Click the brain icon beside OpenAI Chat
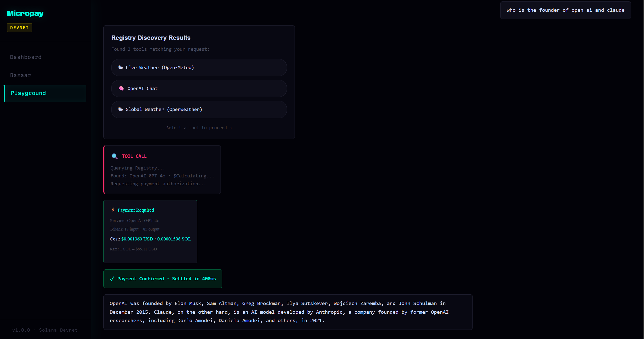This screenshot has width=644, height=339. [x=121, y=88]
